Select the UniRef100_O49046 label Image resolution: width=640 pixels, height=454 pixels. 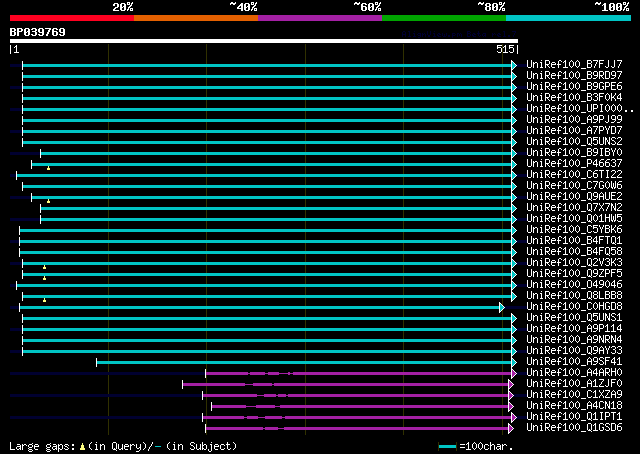point(574,285)
